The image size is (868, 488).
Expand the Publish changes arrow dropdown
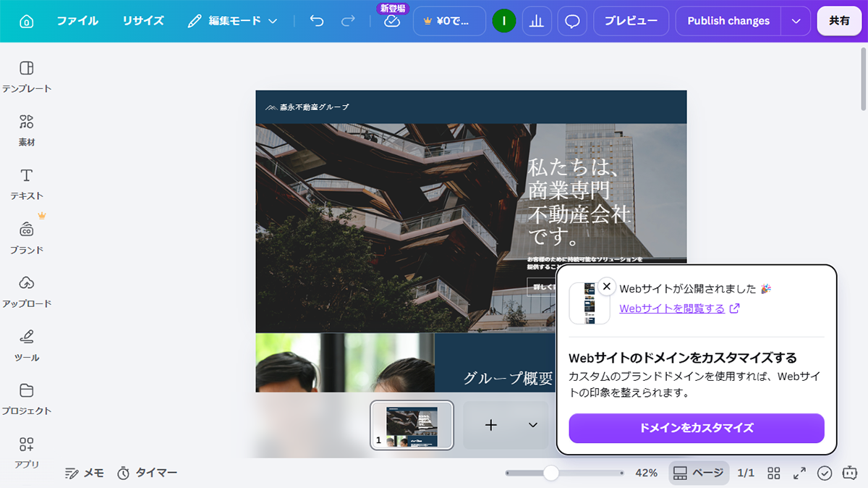pos(796,21)
